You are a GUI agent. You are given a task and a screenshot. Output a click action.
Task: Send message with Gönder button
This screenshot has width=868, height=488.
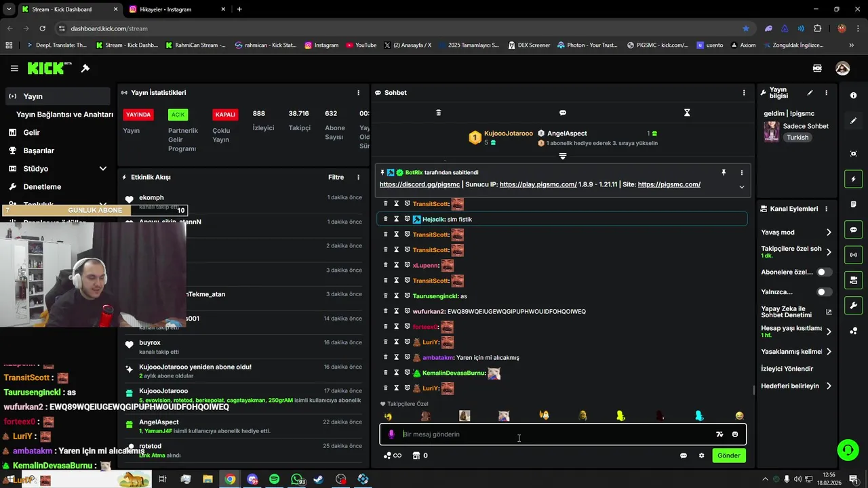click(x=729, y=455)
